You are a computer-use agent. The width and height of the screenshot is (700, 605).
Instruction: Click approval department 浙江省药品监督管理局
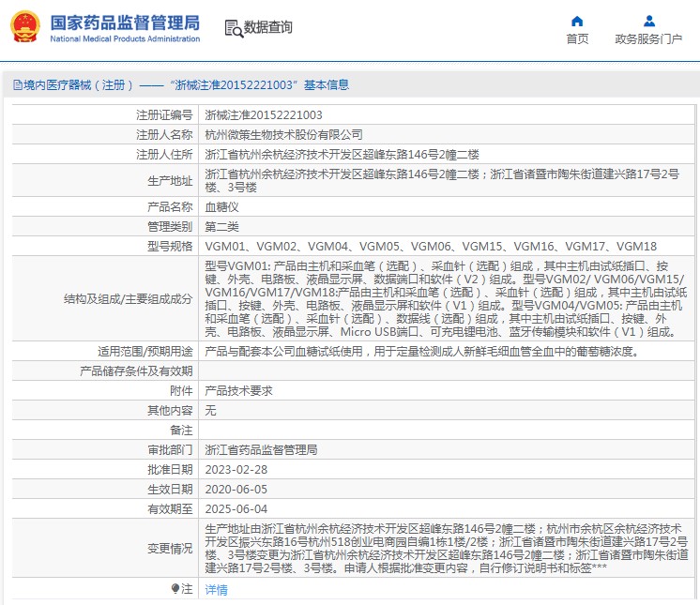tap(261, 449)
